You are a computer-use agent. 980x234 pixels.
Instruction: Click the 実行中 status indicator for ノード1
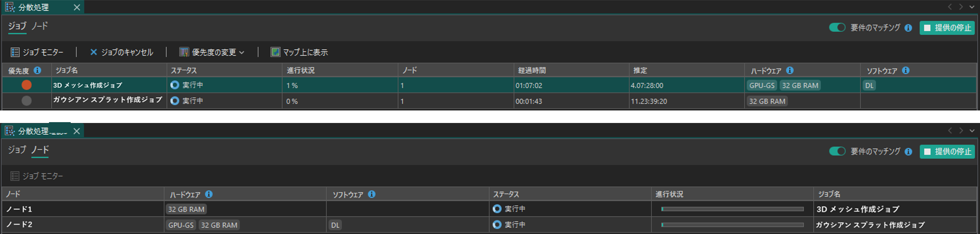497,209
